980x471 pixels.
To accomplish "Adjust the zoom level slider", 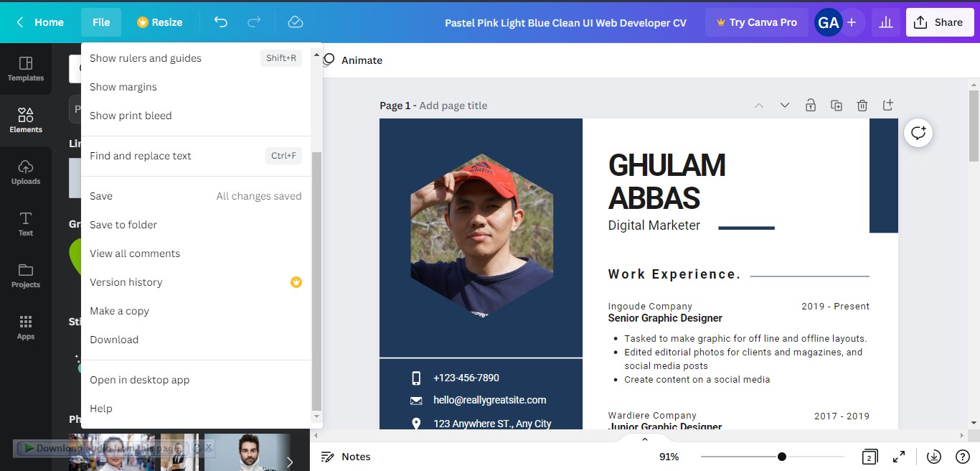I will coord(781,457).
